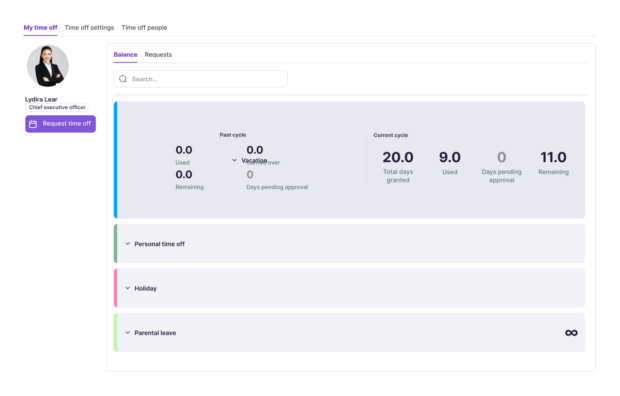This screenshot has width=620, height=396.
Task: Click Lydira Lear's profile photo
Action: point(48,66)
